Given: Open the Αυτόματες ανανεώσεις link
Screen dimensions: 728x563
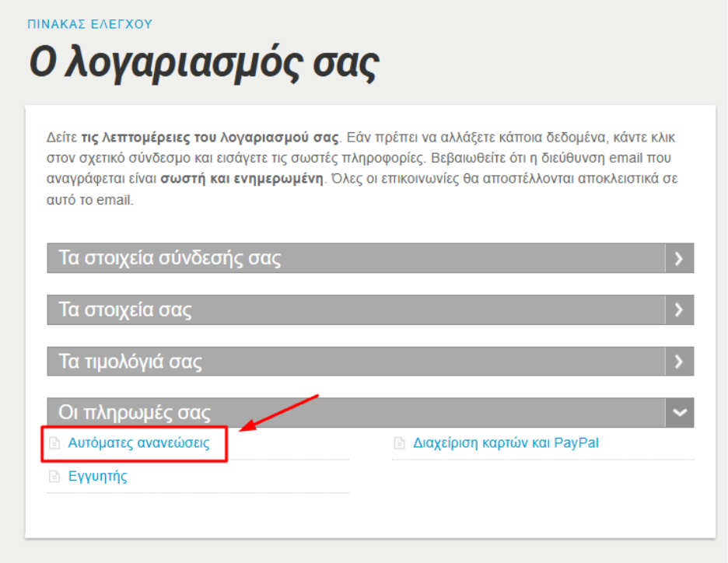Looking at the screenshot, I should point(138,442).
